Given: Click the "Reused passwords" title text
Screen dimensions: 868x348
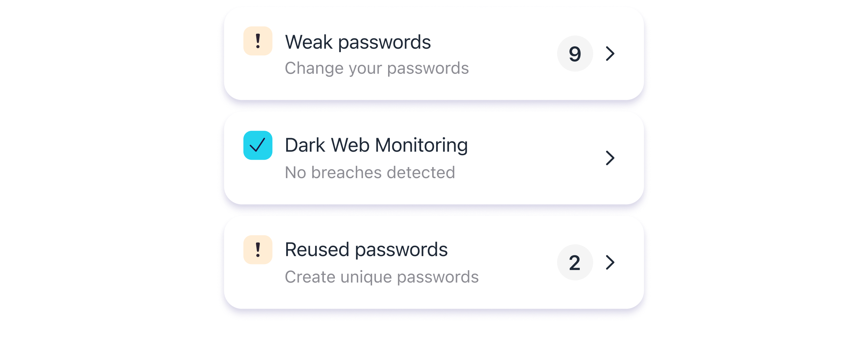Looking at the screenshot, I should [x=366, y=250].
